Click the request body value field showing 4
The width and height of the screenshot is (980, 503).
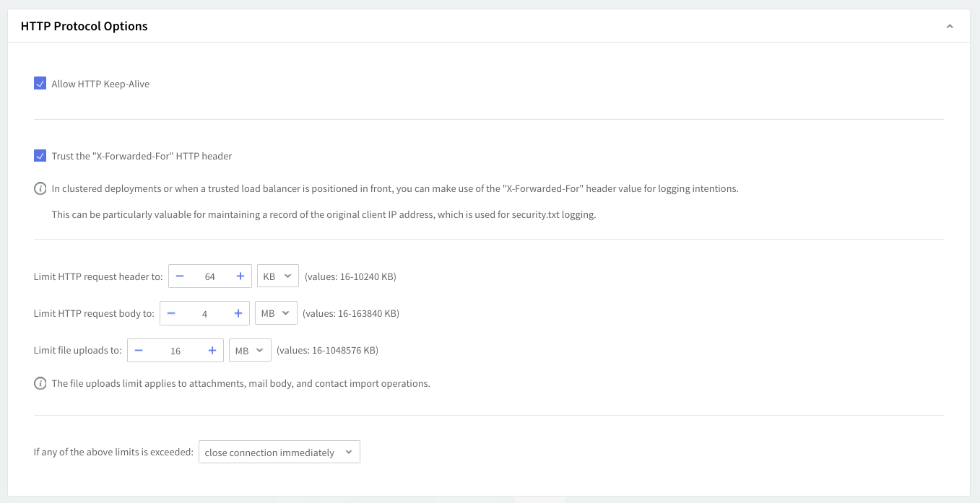point(205,314)
